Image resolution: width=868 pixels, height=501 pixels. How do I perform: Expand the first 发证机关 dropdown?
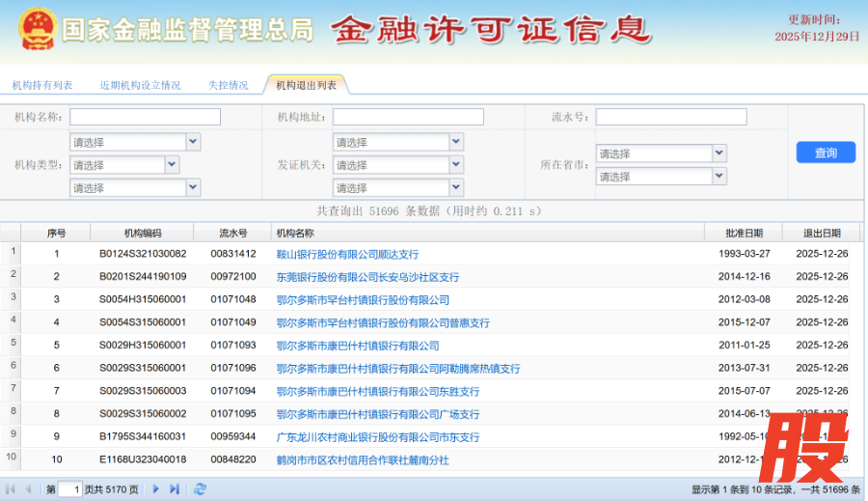(455, 142)
